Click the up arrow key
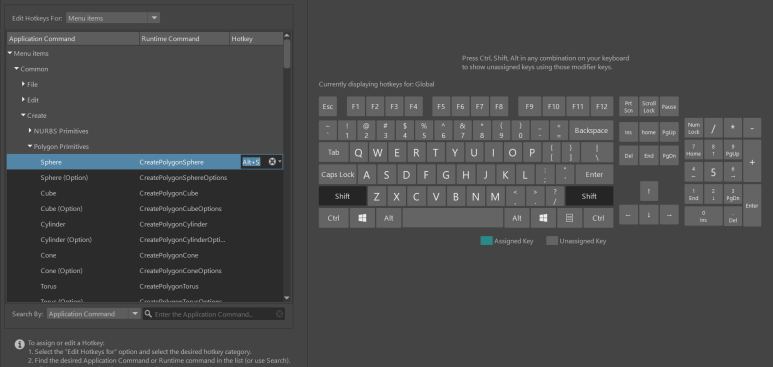Screen dimensions: 773x367 (x=649, y=191)
